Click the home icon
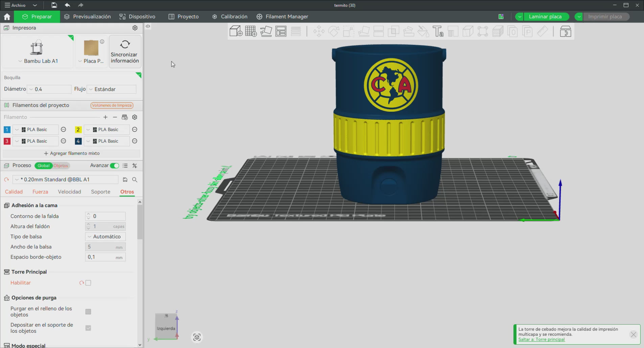The image size is (644, 348). 7,17
